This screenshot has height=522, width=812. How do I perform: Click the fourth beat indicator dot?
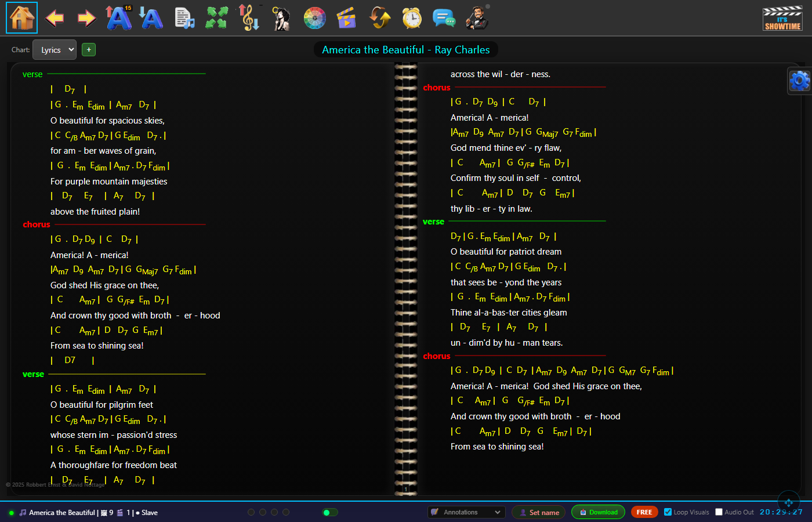(286, 512)
